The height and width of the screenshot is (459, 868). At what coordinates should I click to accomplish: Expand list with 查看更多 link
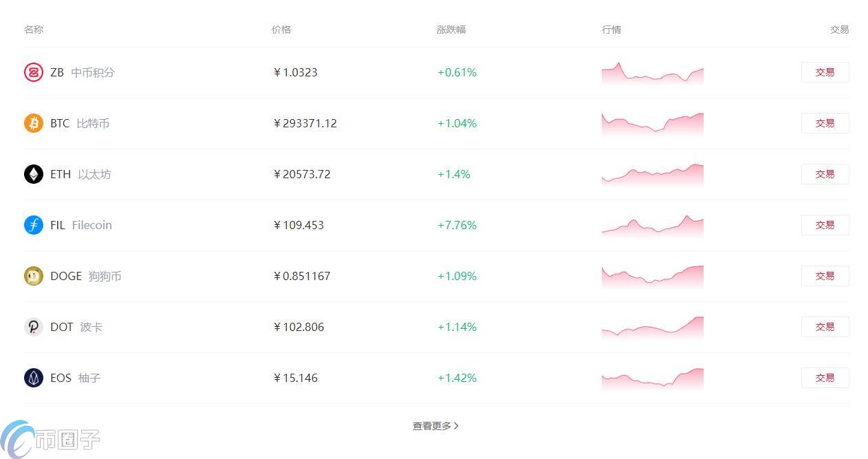click(x=435, y=426)
